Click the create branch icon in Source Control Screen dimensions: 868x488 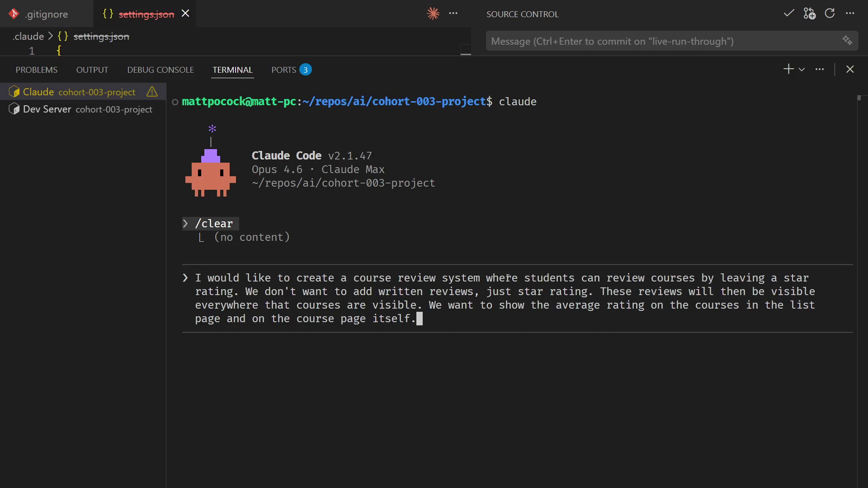coord(810,14)
